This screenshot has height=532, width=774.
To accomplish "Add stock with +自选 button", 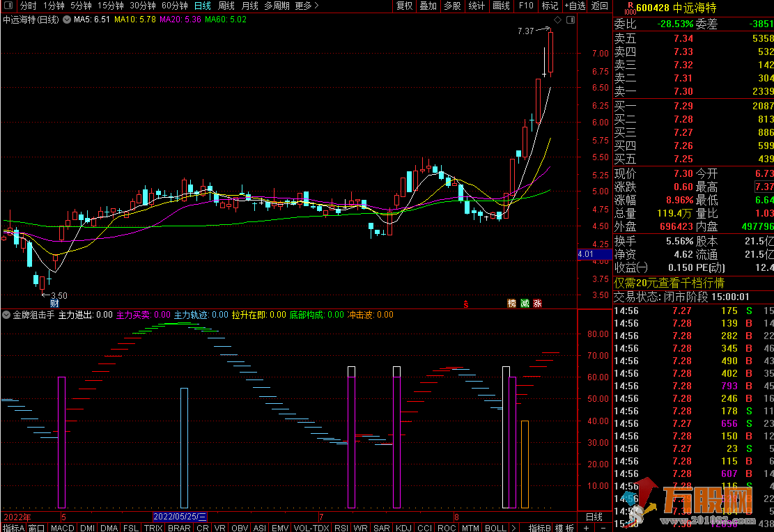I will coord(575,6).
